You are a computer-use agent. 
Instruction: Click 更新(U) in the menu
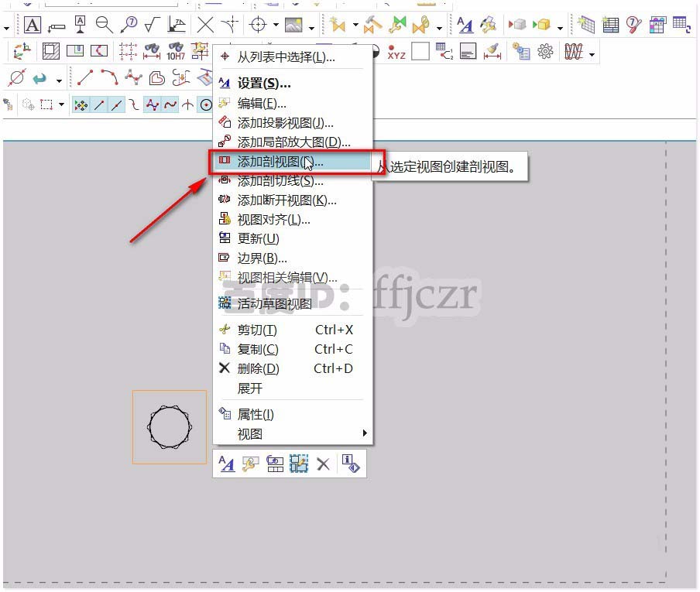293,238
